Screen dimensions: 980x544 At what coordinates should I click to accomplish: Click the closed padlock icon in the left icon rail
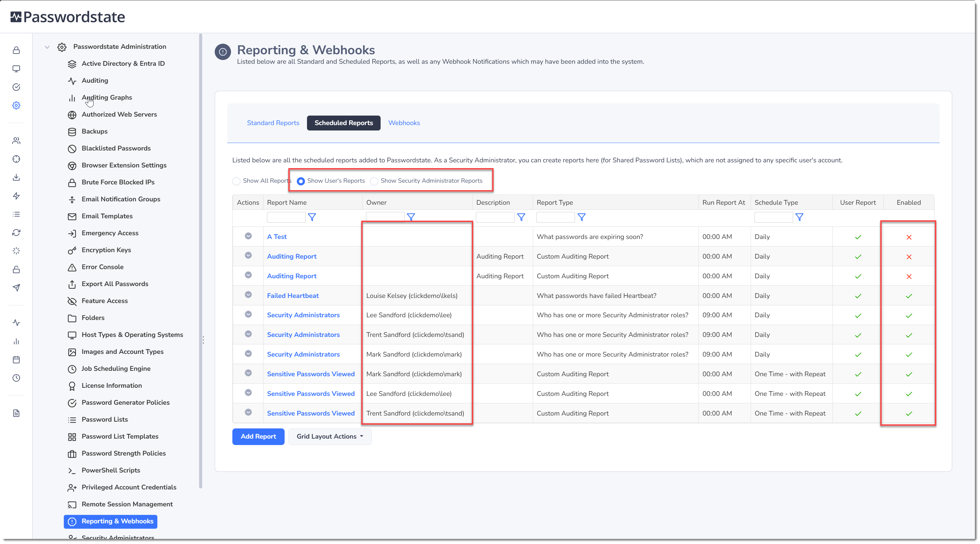pos(16,50)
